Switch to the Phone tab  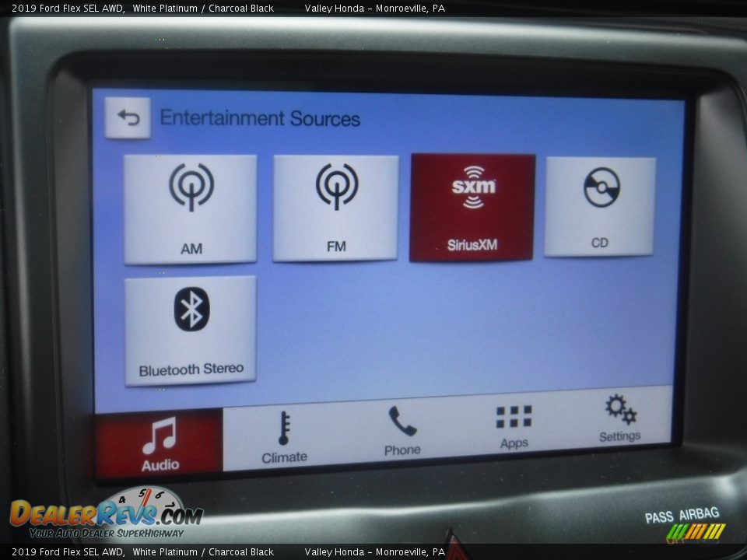pos(402,432)
